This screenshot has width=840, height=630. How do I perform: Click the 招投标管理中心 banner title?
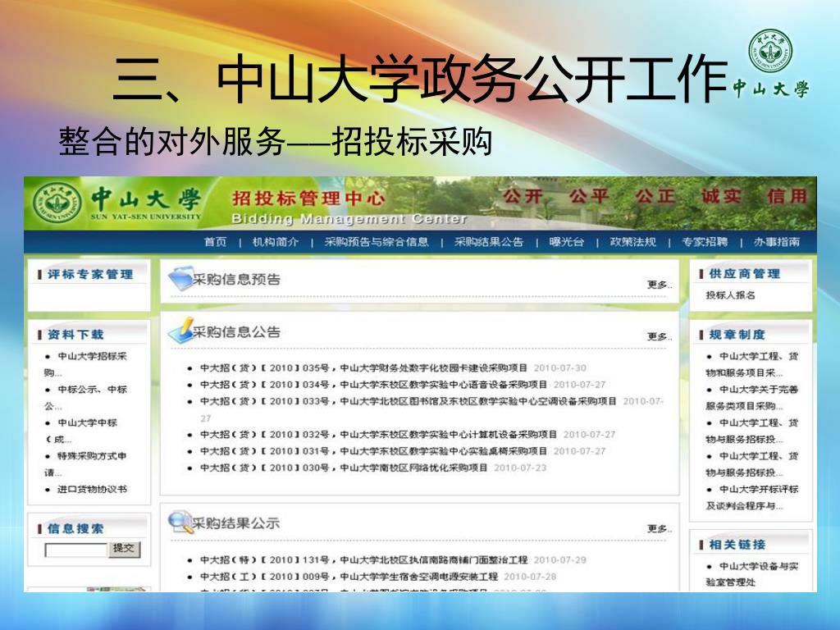308,199
